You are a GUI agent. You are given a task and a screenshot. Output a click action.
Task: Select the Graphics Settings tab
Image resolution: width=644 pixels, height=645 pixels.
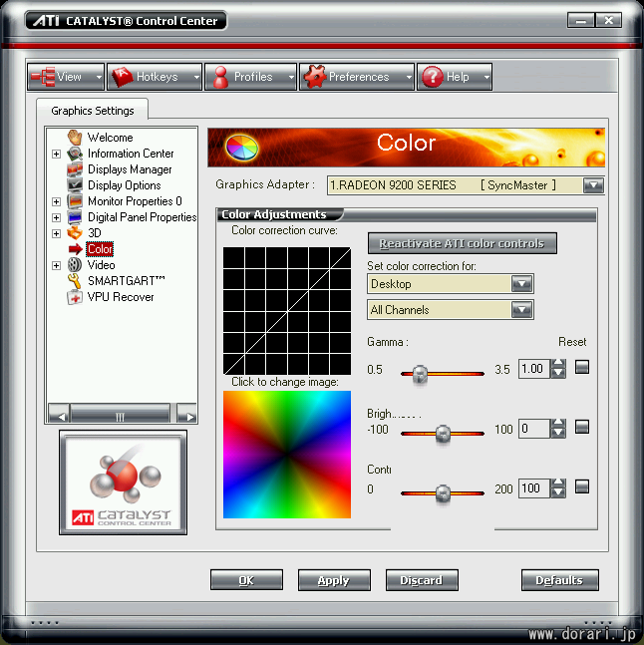click(x=93, y=111)
